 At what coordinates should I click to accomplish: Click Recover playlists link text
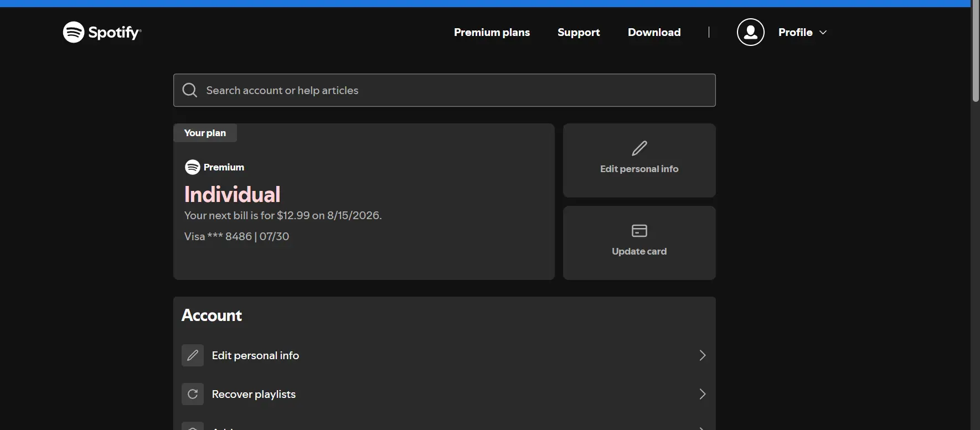pos(254,394)
